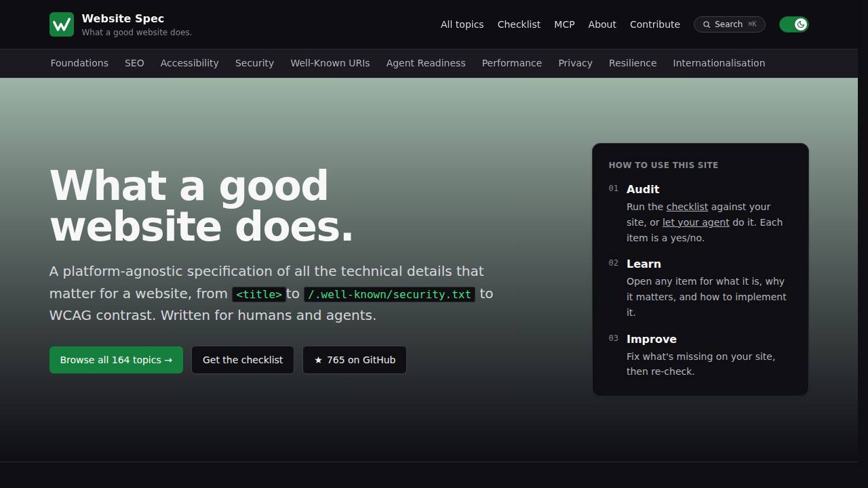Select the Resilience category
The image size is (868, 488).
633,63
